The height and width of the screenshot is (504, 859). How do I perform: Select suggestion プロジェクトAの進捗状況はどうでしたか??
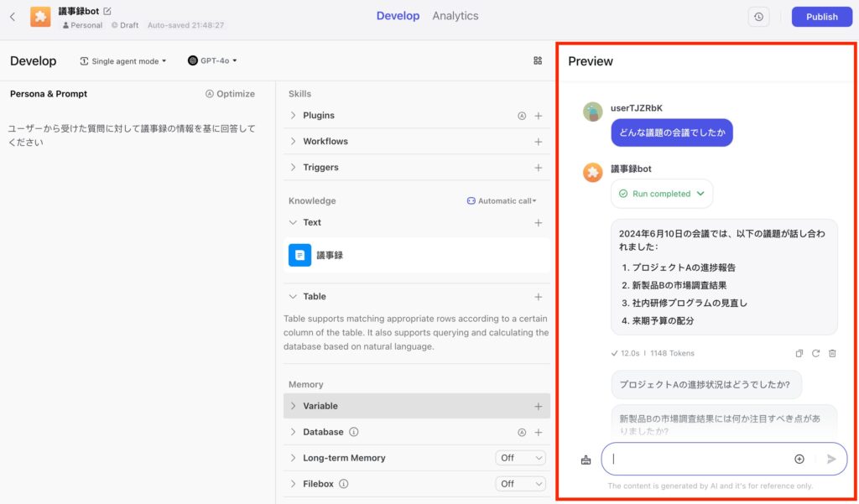[x=706, y=385]
